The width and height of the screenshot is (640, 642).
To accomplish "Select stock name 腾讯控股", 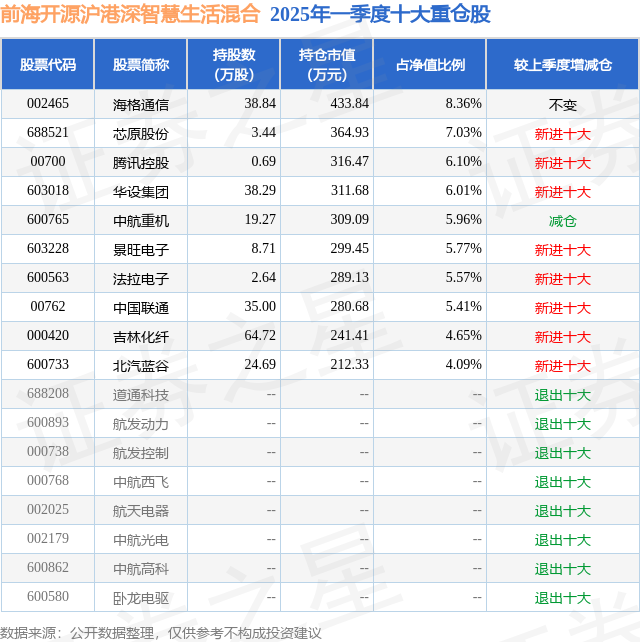I will click(141, 163).
